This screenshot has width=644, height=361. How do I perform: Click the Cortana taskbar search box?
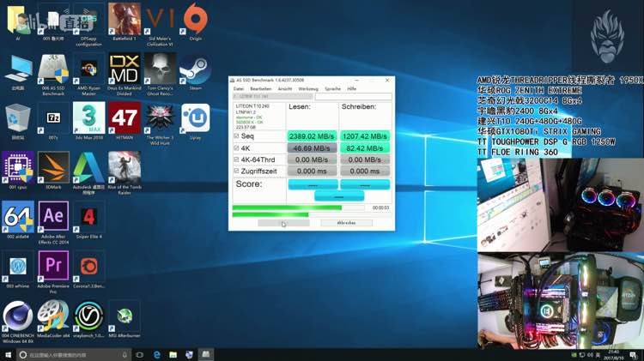(x=74, y=354)
